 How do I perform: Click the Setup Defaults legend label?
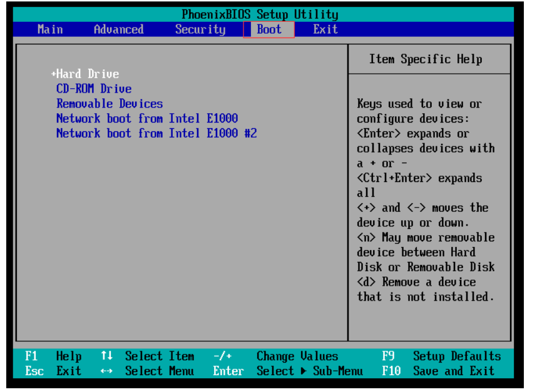457,356
